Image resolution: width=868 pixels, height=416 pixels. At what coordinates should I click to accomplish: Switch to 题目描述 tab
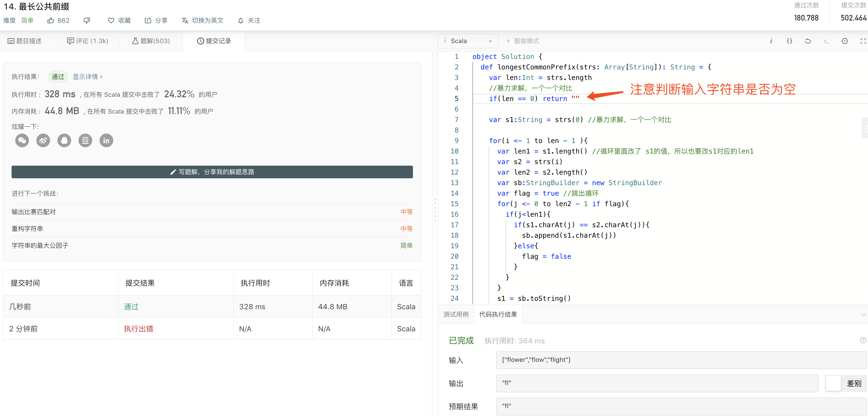[x=24, y=41]
